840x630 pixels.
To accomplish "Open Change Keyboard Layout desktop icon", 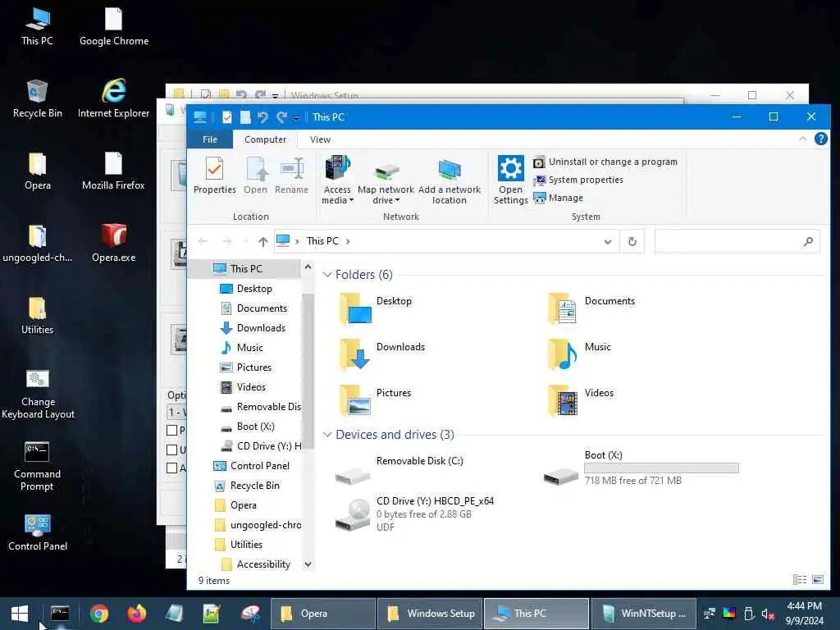I will click(x=38, y=395).
